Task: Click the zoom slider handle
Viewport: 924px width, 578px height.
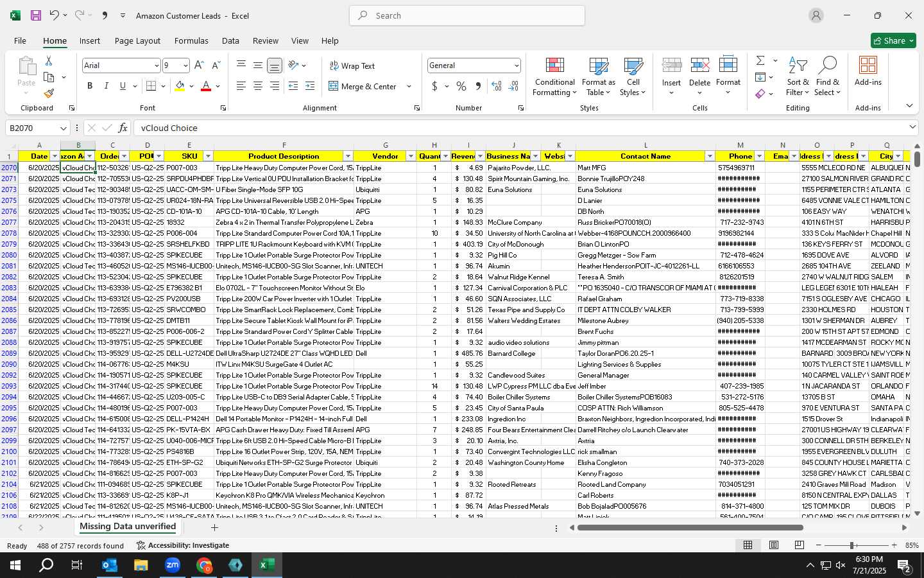Action: pyautogui.click(x=852, y=545)
